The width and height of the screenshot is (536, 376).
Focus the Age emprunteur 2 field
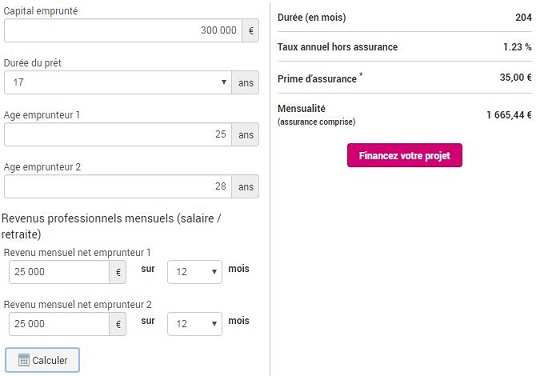coord(118,187)
